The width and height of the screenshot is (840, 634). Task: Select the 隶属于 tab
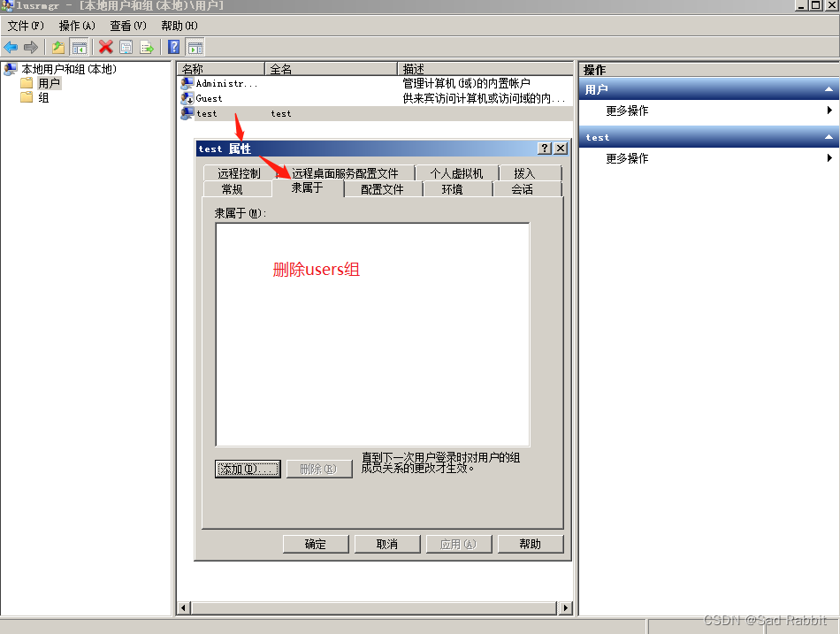pos(308,187)
